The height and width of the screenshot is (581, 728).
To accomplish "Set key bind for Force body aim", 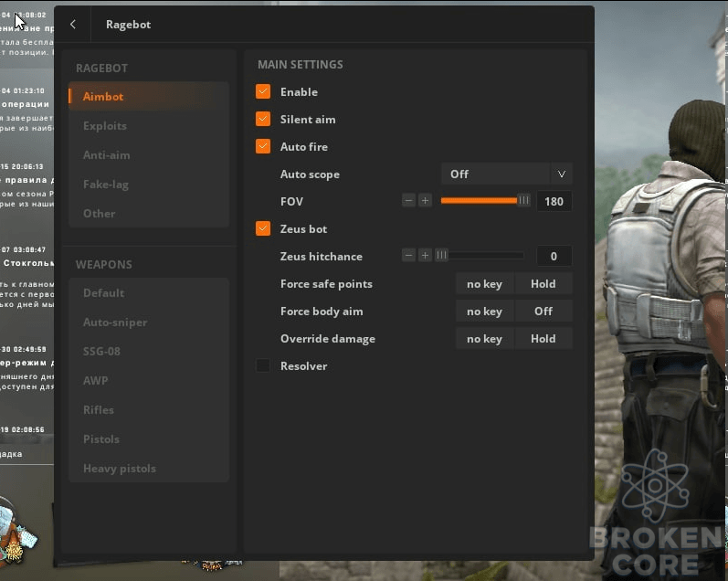I will tap(485, 312).
